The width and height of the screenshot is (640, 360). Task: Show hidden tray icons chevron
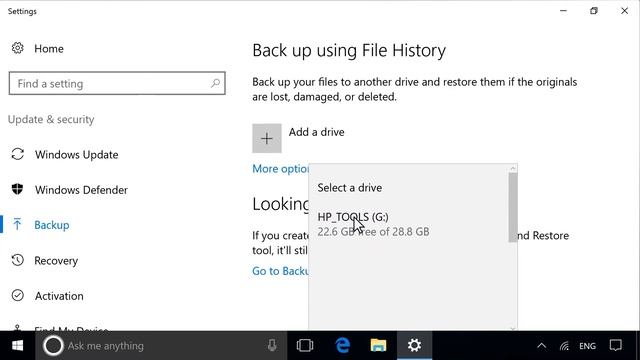[542, 346]
